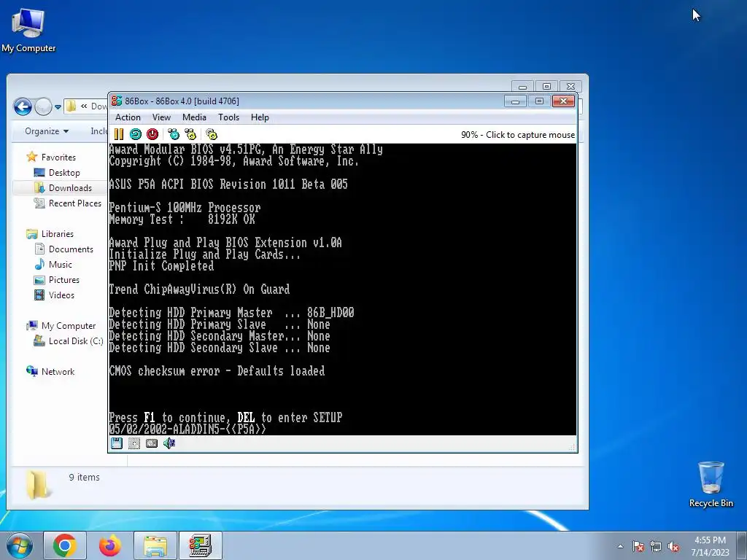
Task: Click the Explorer Forward arrow button
Action: [43, 106]
